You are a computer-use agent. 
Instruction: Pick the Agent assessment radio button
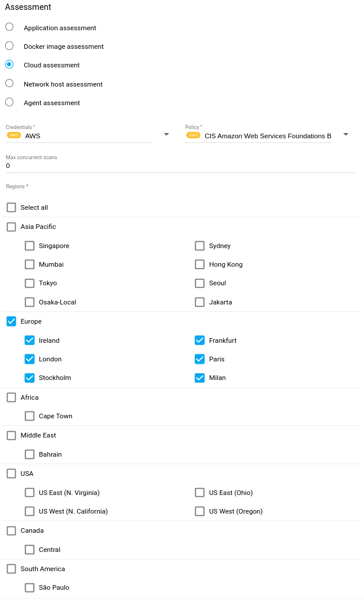click(9, 102)
